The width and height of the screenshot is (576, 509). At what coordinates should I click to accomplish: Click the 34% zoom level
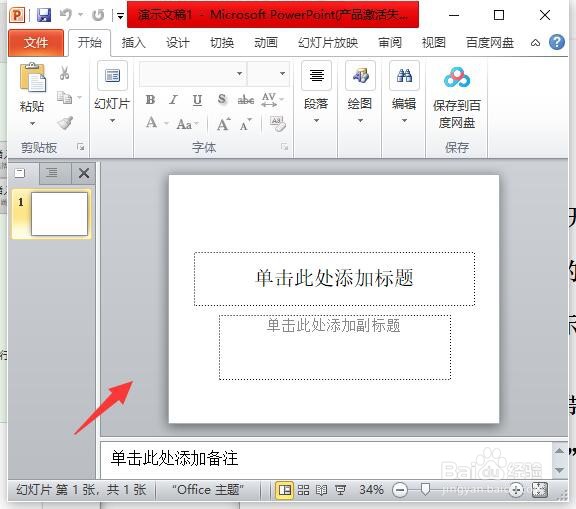pyautogui.click(x=371, y=490)
